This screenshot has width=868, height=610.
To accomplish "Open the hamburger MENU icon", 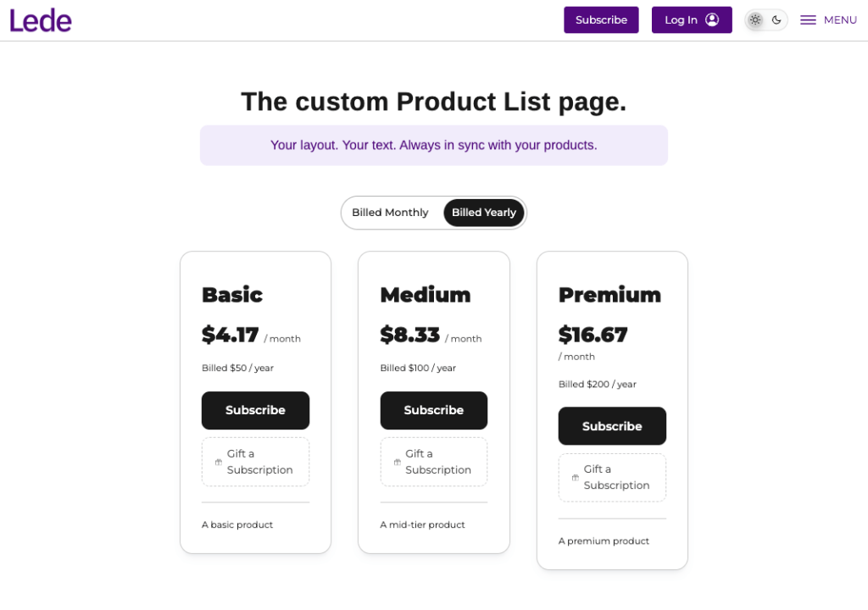I will click(x=808, y=20).
